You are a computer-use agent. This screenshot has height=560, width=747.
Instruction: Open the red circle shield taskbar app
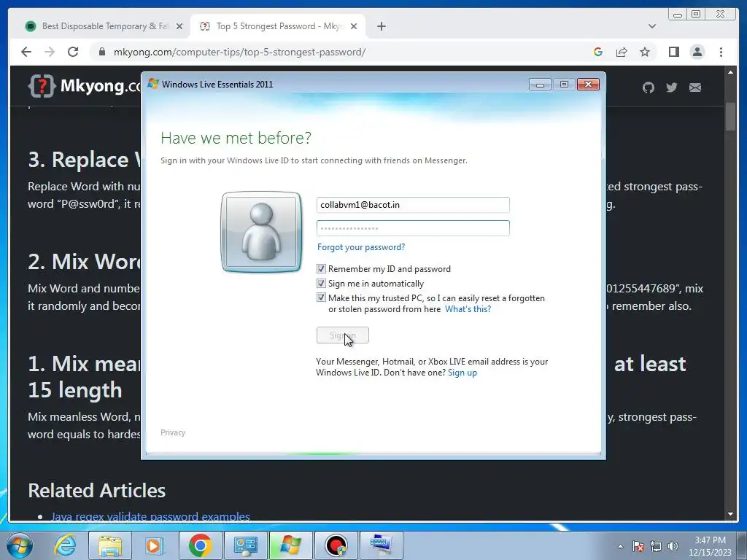click(x=336, y=545)
